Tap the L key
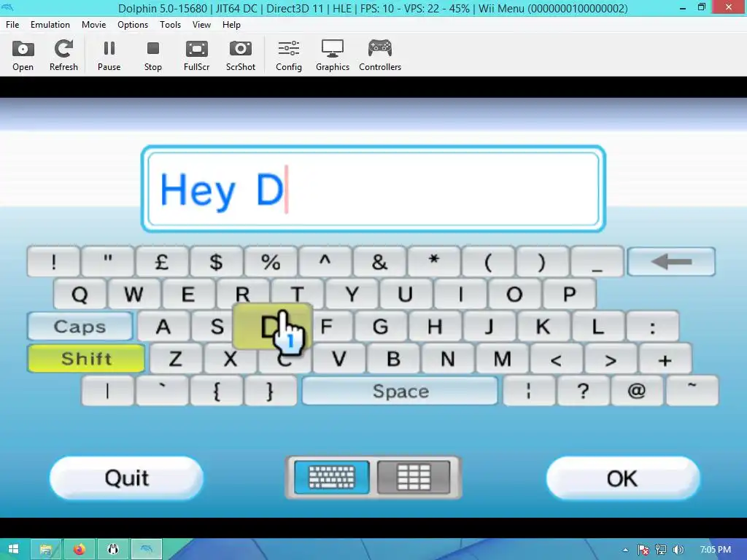The height and width of the screenshot is (560, 747). (598, 326)
